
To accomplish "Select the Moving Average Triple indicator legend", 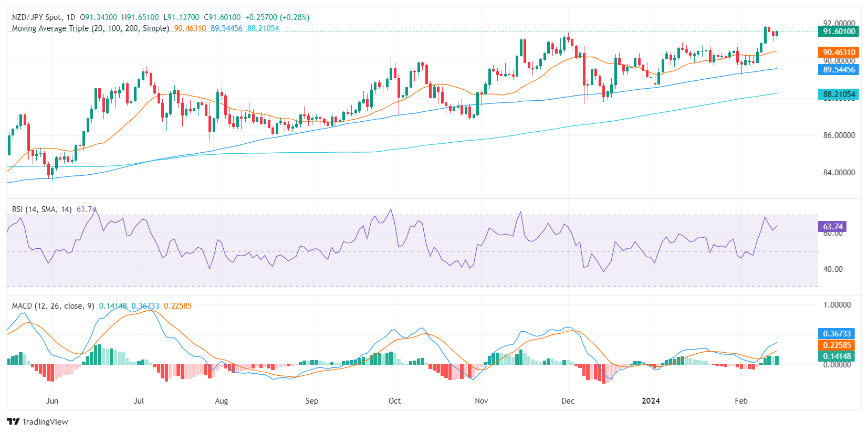I will point(90,28).
